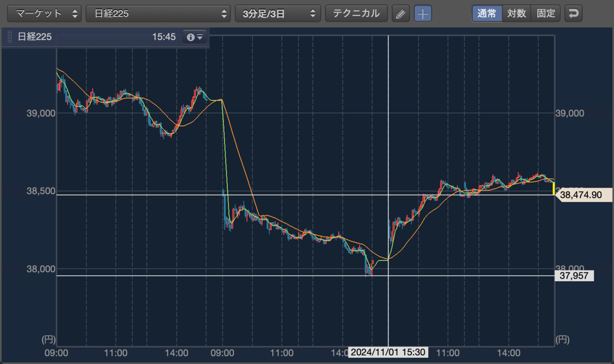Change the 3分足/3日 timeframe dropdown

278,13
